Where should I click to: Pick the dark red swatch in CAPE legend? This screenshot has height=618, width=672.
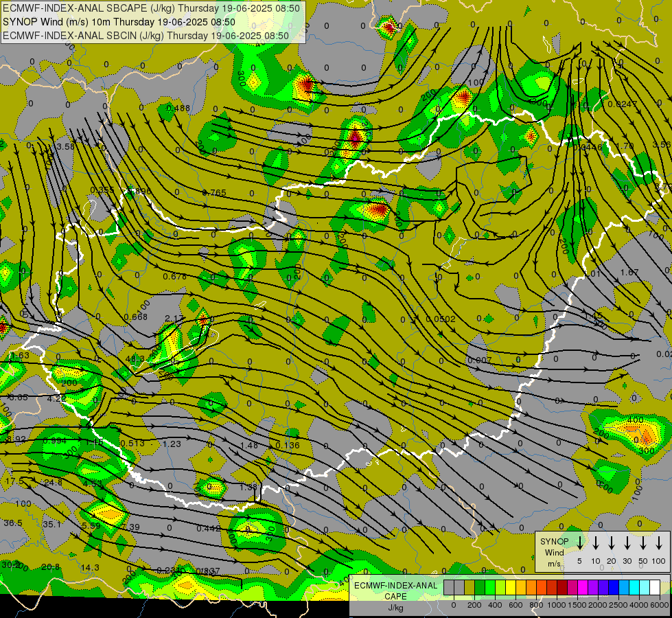point(562,588)
